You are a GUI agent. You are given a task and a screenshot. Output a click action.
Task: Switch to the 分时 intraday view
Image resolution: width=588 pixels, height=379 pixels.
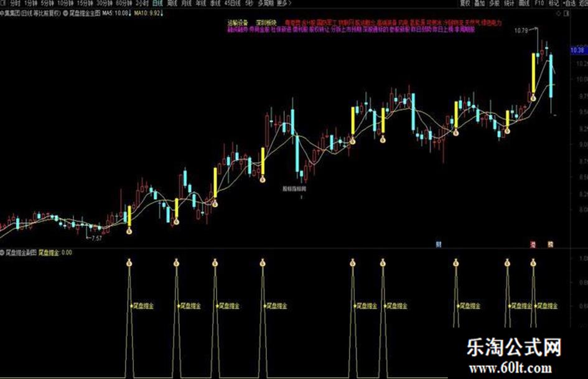(x=16, y=3)
